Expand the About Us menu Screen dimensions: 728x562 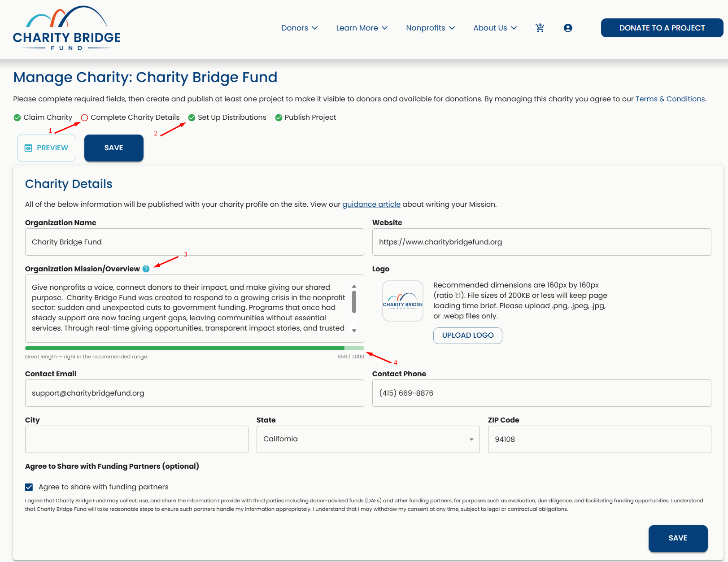495,28
